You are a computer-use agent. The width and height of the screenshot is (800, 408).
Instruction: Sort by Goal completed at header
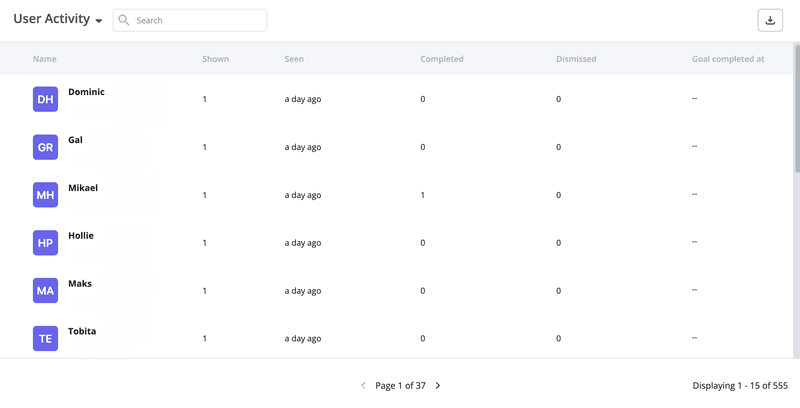[x=728, y=59]
